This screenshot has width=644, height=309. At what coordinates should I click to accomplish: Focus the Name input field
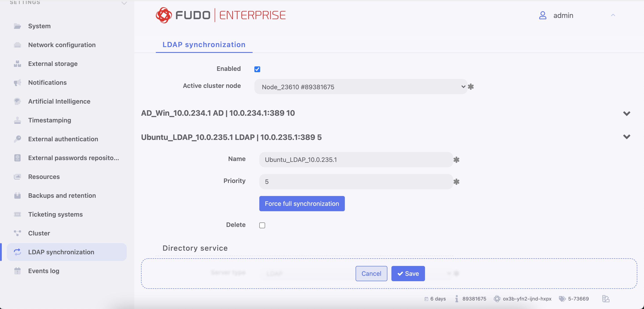(x=356, y=159)
